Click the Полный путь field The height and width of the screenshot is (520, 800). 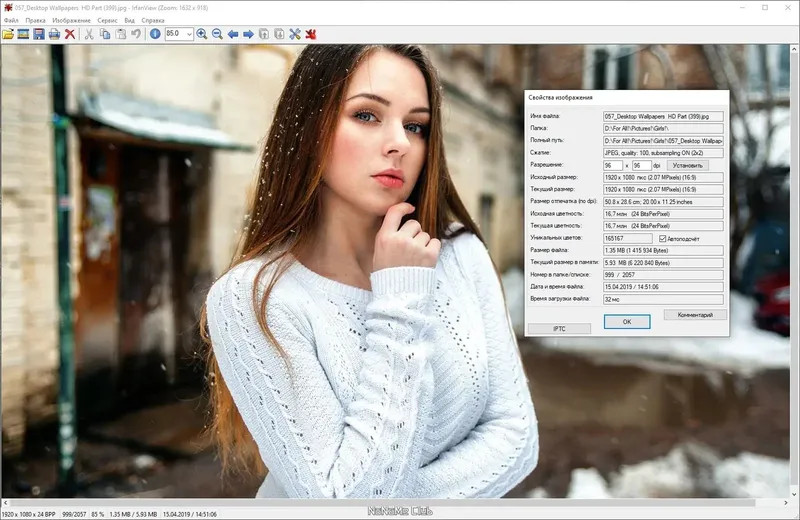coord(663,140)
